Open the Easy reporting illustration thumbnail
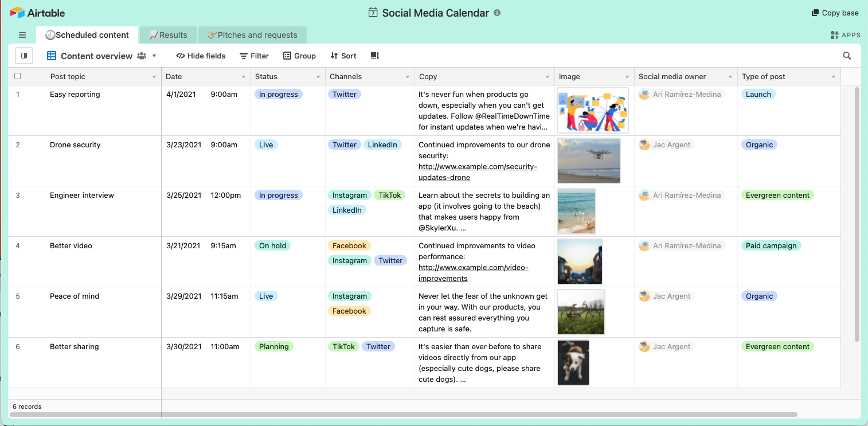The height and width of the screenshot is (426, 868). 593,110
